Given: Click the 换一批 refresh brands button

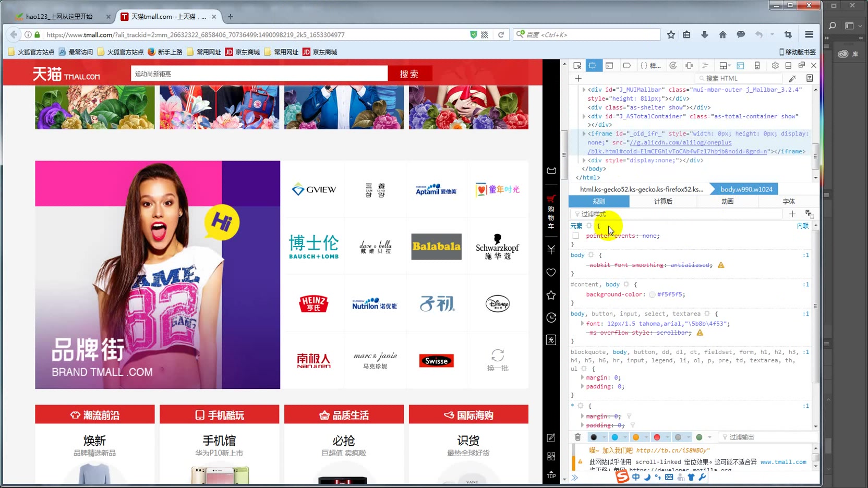Looking at the screenshot, I should [498, 360].
